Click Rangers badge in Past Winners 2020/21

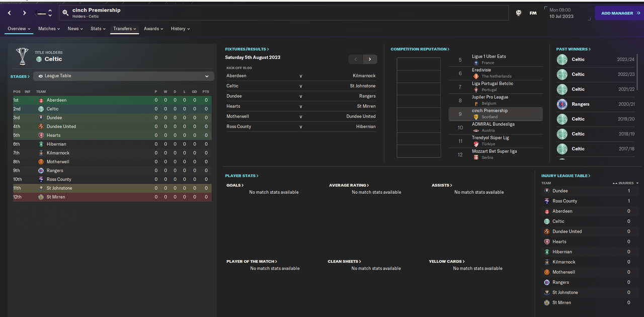(562, 104)
